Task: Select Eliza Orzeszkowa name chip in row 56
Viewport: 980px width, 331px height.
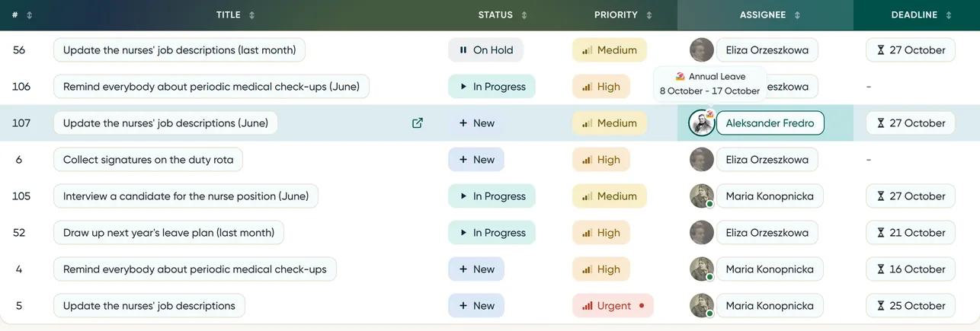Action: click(767, 50)
